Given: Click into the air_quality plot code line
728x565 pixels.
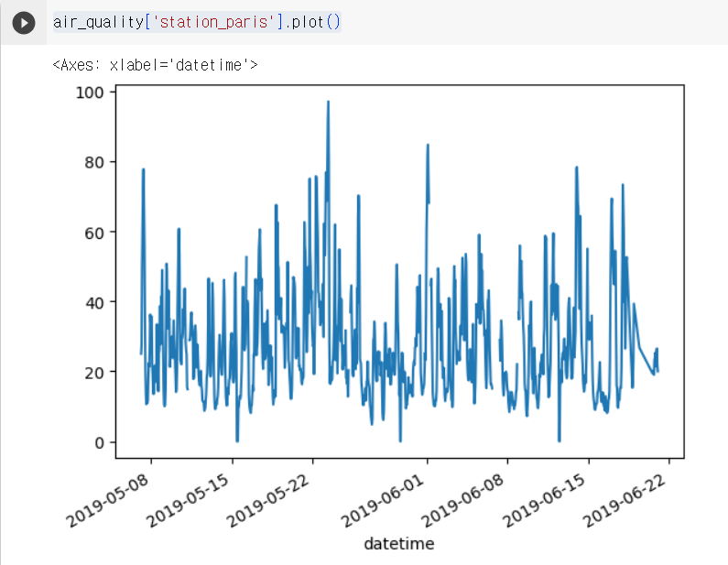Looking at the screenshot, I should pyautogui.click(x=197, y=22).
